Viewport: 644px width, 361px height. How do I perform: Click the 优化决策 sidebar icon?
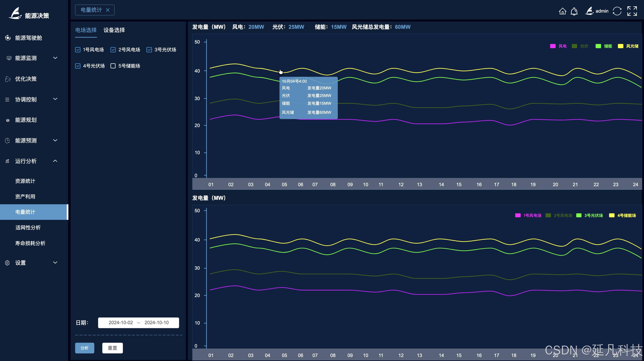click(x=8, y=79)
